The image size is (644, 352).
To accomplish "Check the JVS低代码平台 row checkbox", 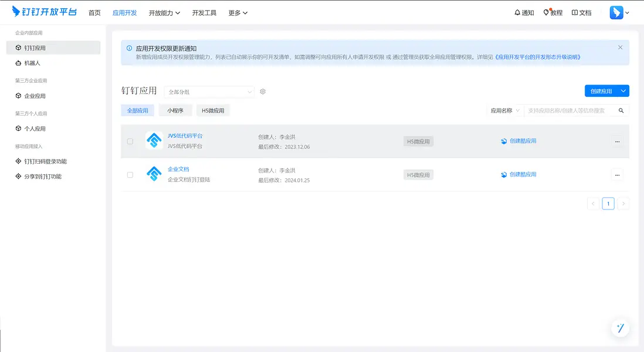I will [x=130, y=141].
